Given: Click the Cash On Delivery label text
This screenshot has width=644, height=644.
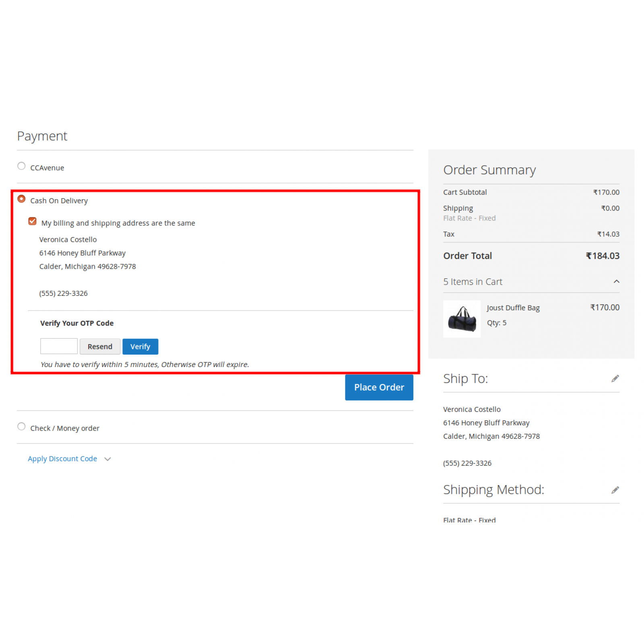Looking at the screenshot, I should pos(59,201).
